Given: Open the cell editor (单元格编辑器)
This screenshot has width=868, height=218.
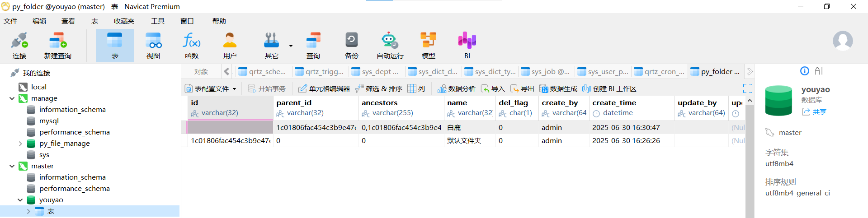Looking at the screenshot, I should click(324, 89).
